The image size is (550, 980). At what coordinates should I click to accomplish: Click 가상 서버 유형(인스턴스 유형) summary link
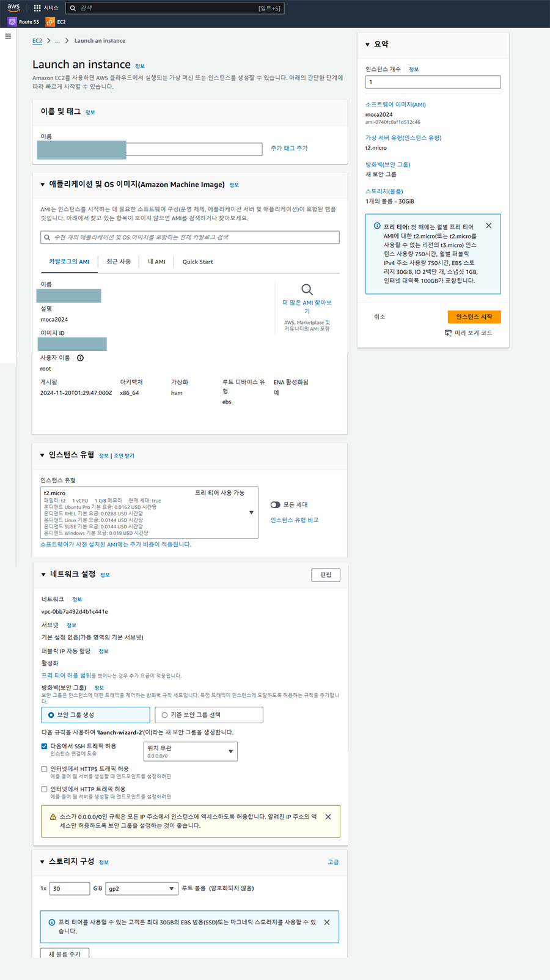(403, 138)
